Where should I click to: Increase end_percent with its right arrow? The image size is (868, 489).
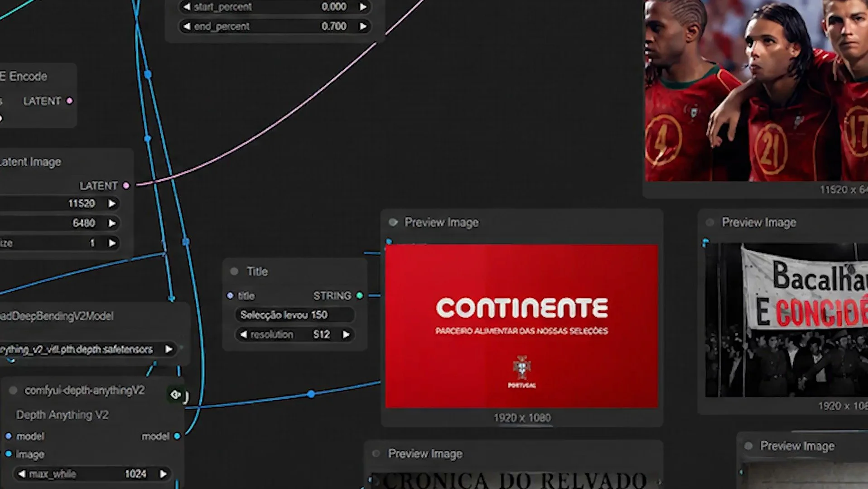point(363,27)
